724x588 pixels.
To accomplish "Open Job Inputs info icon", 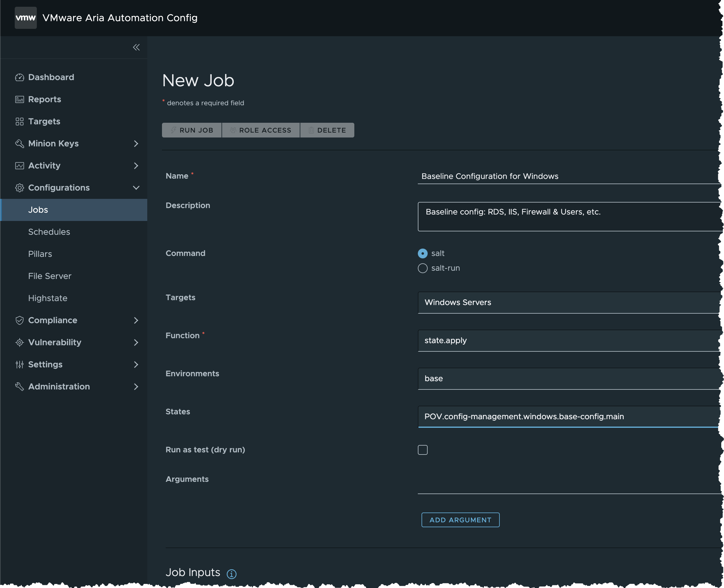I will (232, 574).
